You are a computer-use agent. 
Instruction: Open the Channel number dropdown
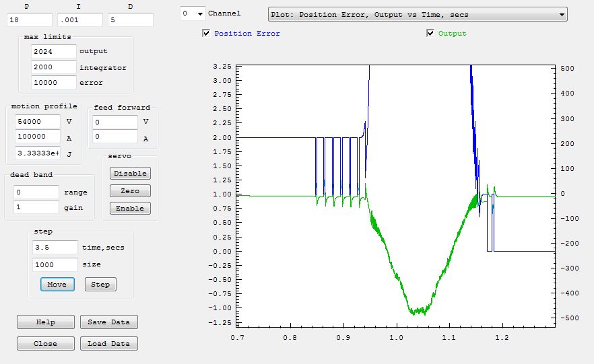(193, 13)
